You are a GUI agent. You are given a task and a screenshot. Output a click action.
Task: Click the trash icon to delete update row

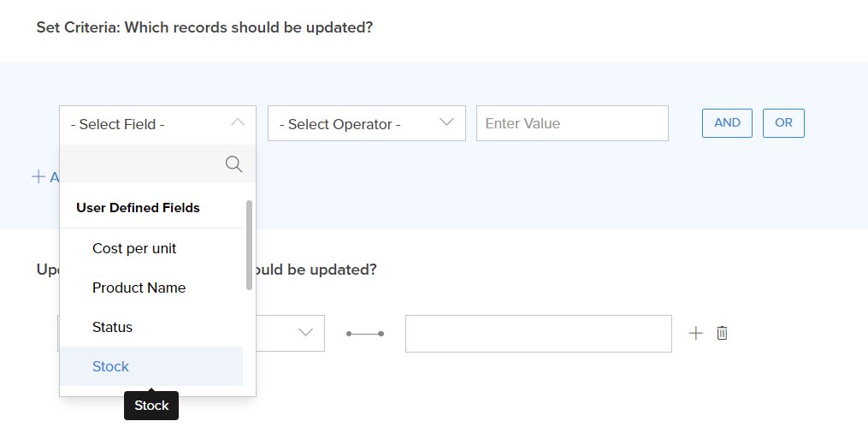[722, 333]
